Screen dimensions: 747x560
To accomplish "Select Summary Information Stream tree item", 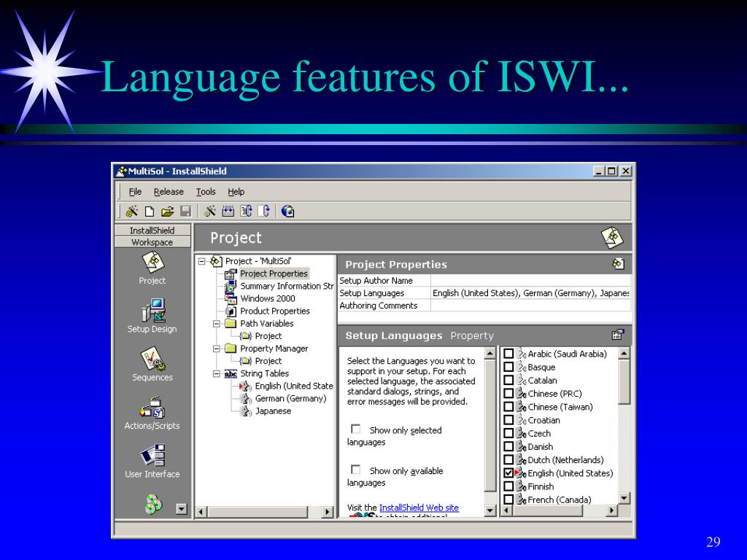I will (x=287, y=286).
